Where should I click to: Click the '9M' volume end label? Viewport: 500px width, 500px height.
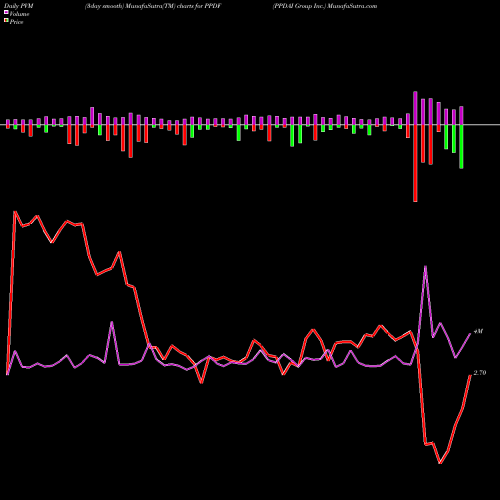(478, 331)
